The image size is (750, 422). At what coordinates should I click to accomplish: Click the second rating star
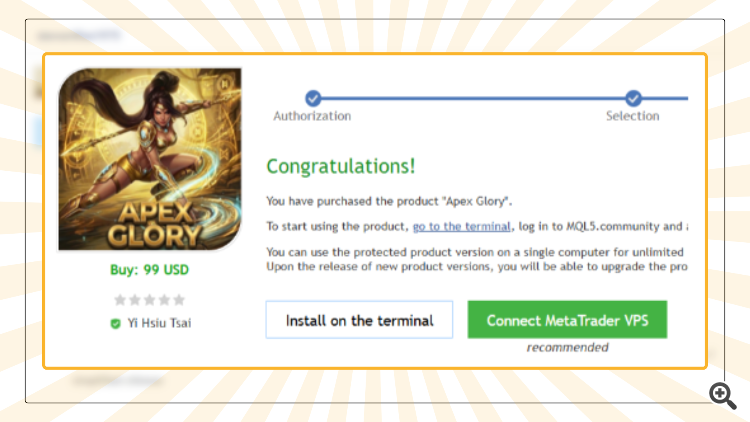135,300
